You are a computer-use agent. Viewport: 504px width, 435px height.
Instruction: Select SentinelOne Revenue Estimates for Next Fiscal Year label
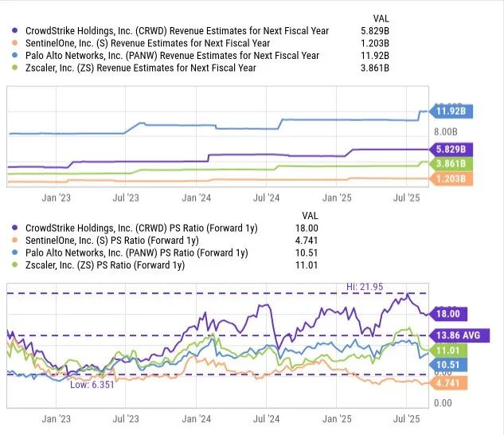[147, 43]
